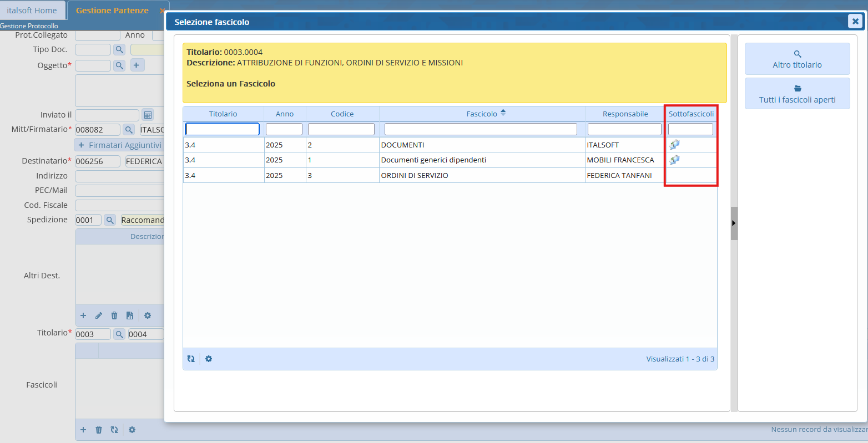Click the search icon next to Spedizione
The height and width of the screenshot is (443, 868).
tap(110, 220)
